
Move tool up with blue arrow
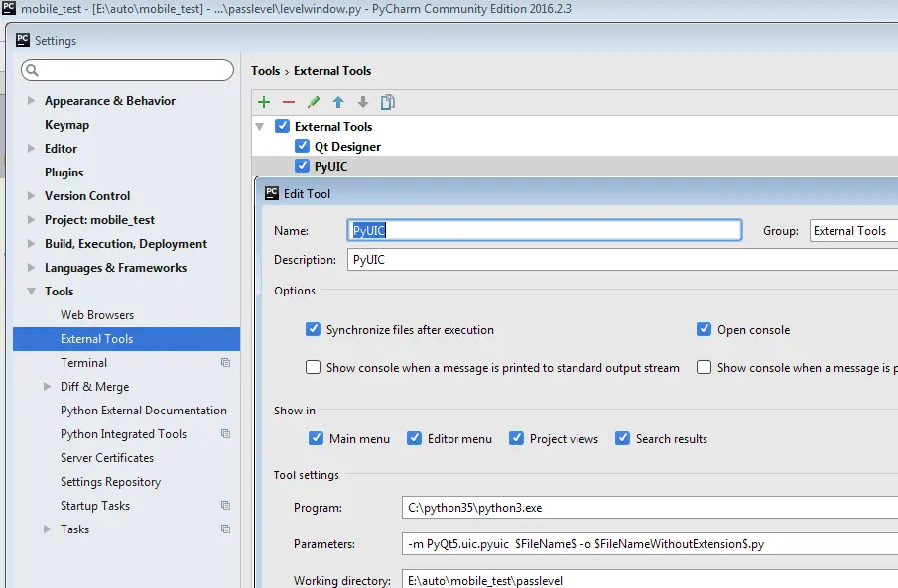(338, 102)
